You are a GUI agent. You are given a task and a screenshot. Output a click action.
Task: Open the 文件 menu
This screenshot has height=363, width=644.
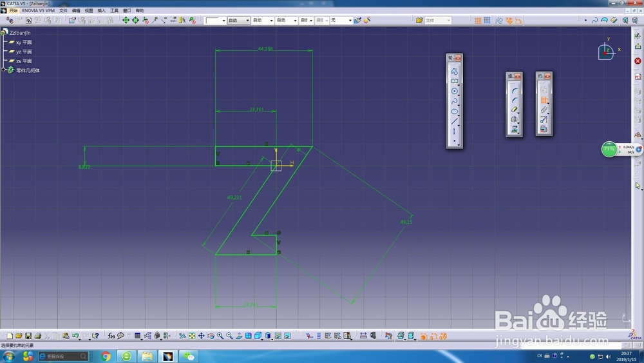(63, 10)
